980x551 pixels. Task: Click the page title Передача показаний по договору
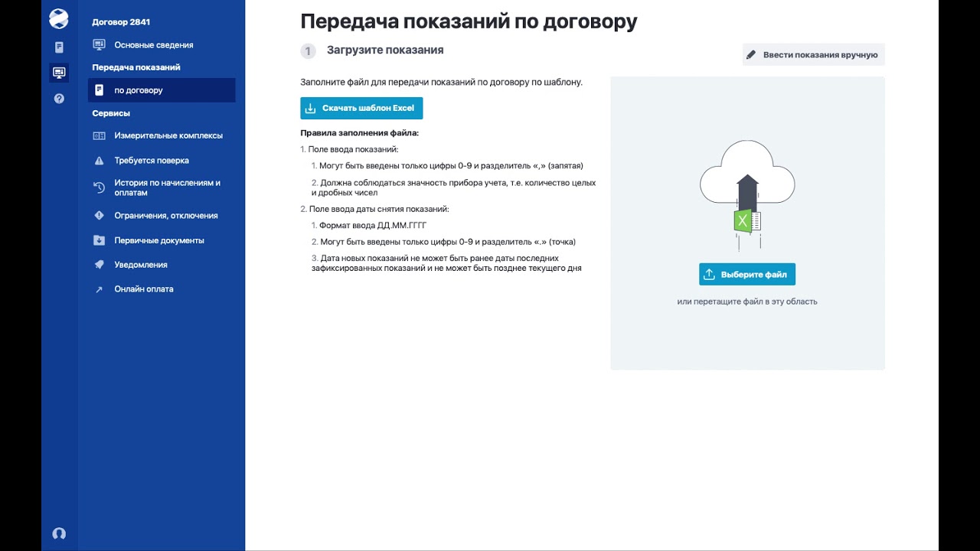click(x=469, y=21)
